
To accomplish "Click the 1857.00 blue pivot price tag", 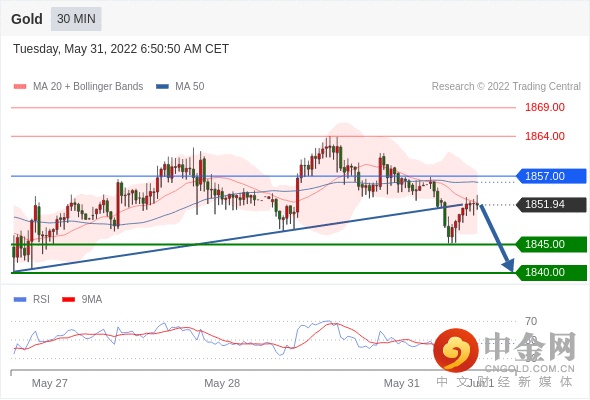I will click(551, 176).
